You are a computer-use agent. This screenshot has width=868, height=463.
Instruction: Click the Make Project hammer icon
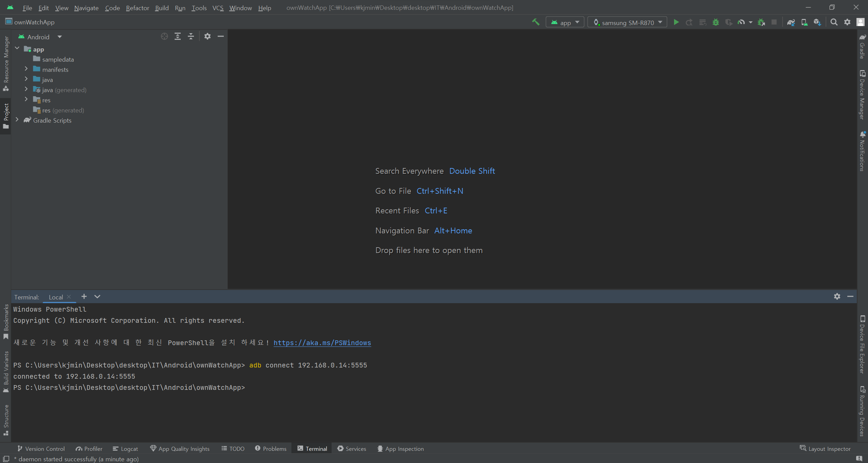536,22
